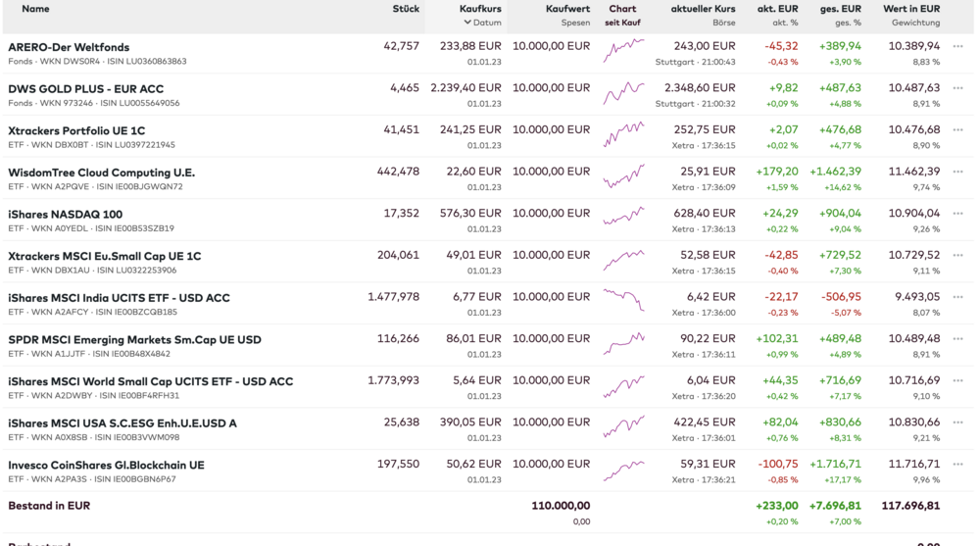View the ARERO-Der Weltfonds sparkline chart
Viewport: 980px width, 546px height.
coord(623,51)
